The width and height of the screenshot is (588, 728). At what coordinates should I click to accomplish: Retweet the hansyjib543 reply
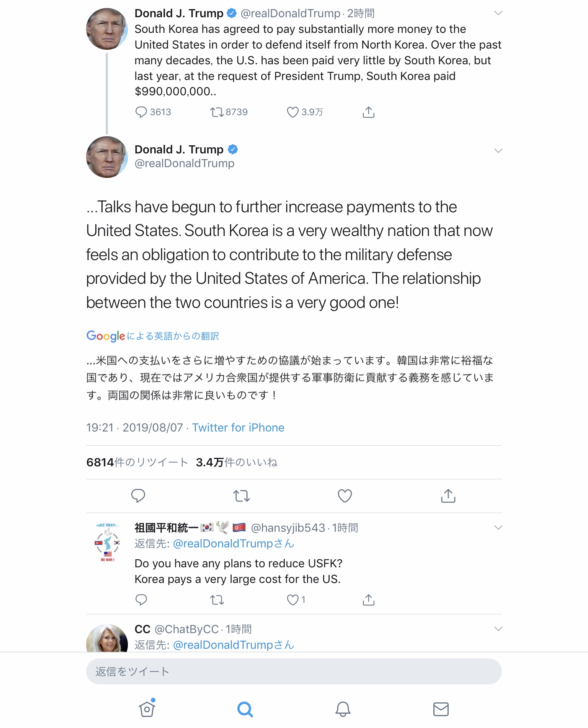pyautogui.click(x=217, y=600)
